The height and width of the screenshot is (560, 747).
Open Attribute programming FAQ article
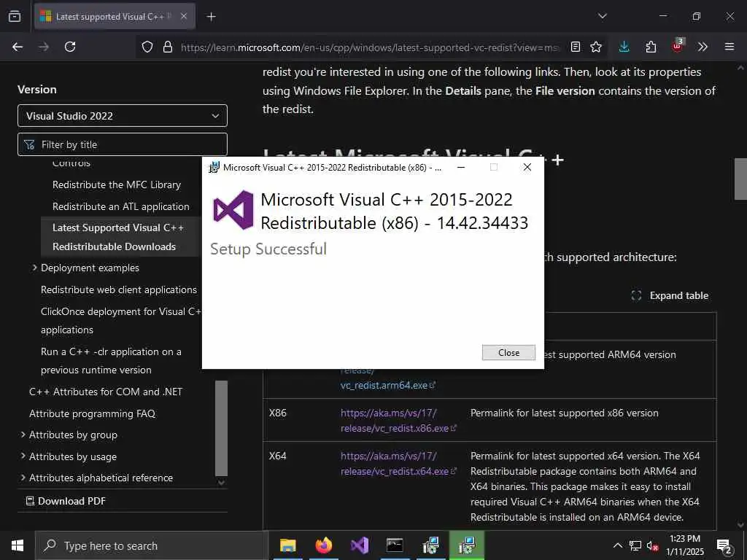coord(93,414)
